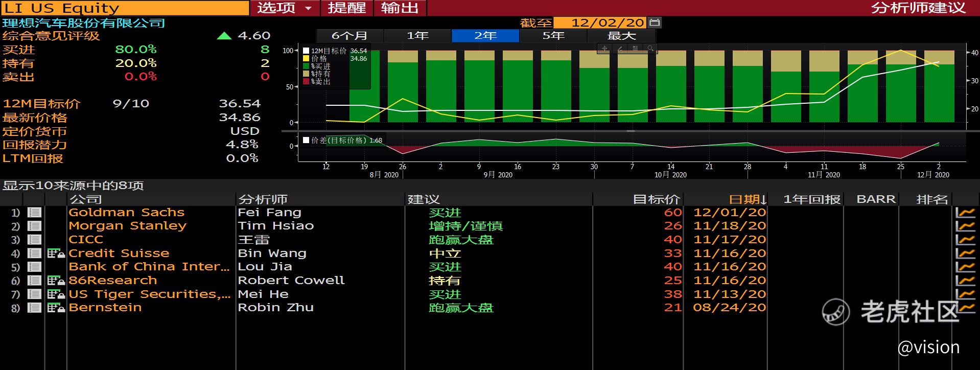Viewport: 980px width, 370px height.
Task: Click Credit Suisse locked spreadsheet model icon
Action: pyautogui.click(x=56, y=253)
